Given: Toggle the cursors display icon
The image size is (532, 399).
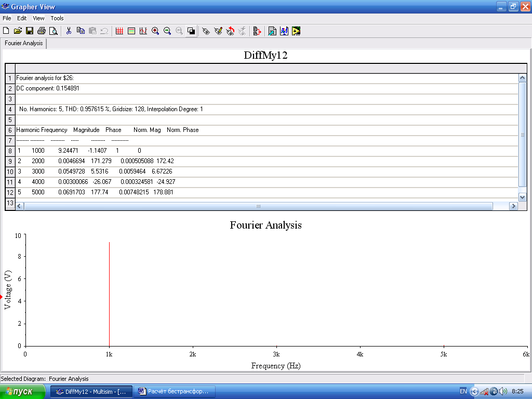Looking at the screenshot, I should point(143,31).
